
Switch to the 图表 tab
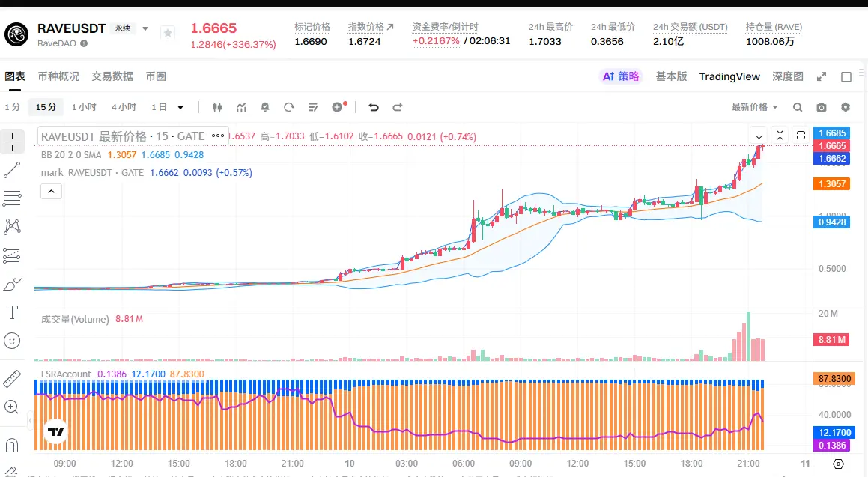pos(15,76)
